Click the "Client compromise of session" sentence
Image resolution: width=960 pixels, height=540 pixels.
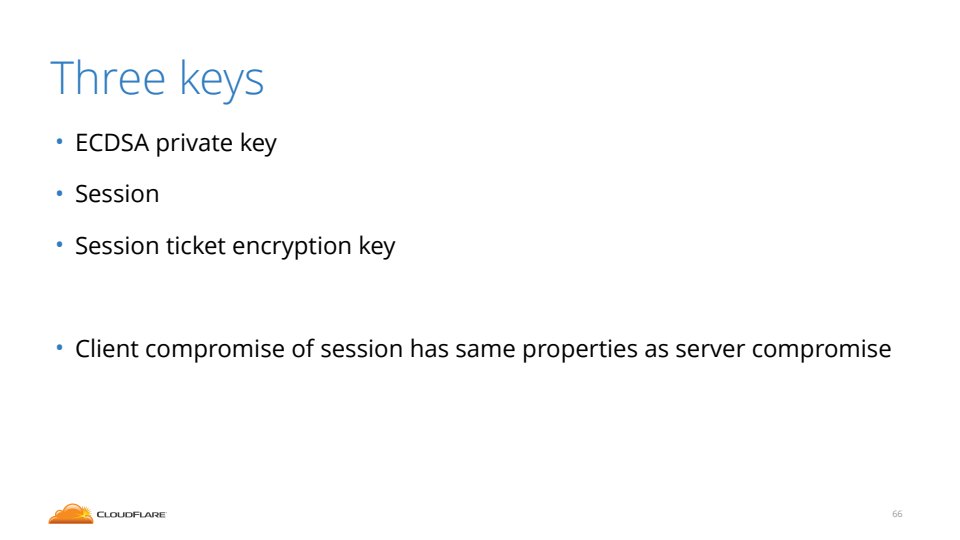point(483,350)
